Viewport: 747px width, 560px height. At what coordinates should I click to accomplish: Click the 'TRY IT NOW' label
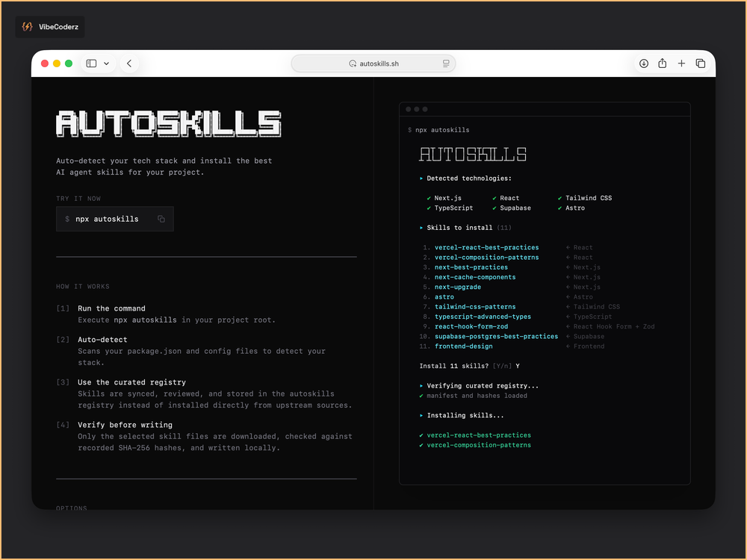[78, 199]
